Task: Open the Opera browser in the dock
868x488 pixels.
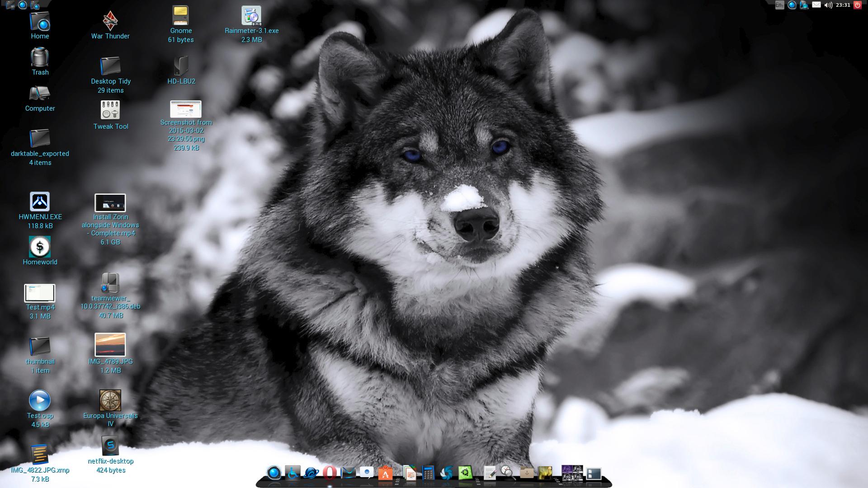Action: [x=329, y=473]
